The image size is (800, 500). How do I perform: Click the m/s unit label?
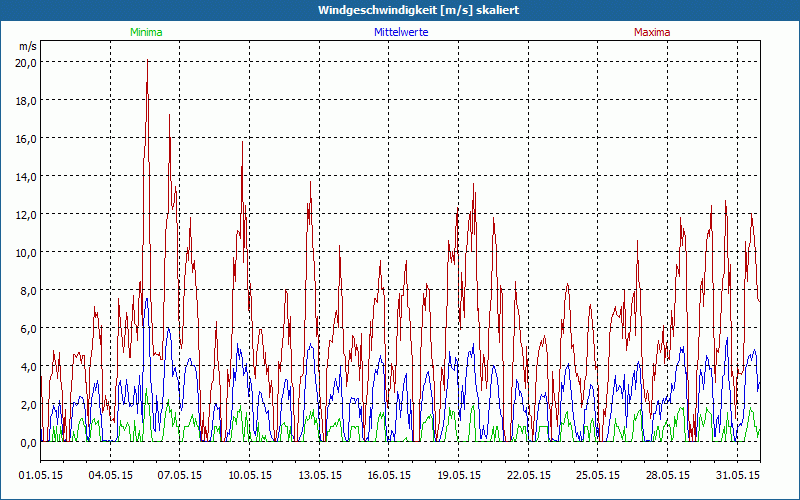point(27,46)
